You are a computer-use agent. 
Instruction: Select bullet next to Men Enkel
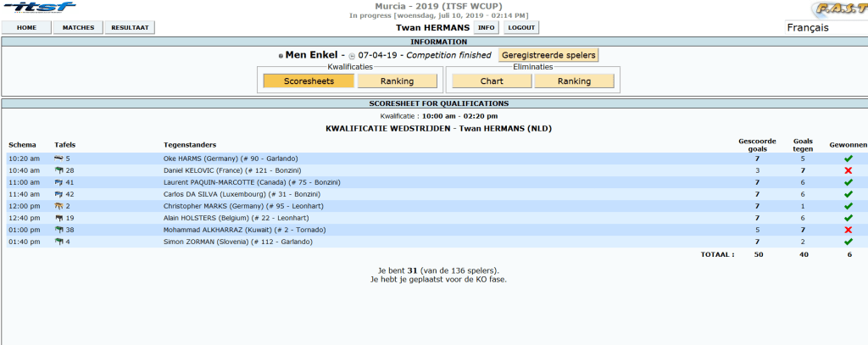(281, 56)
